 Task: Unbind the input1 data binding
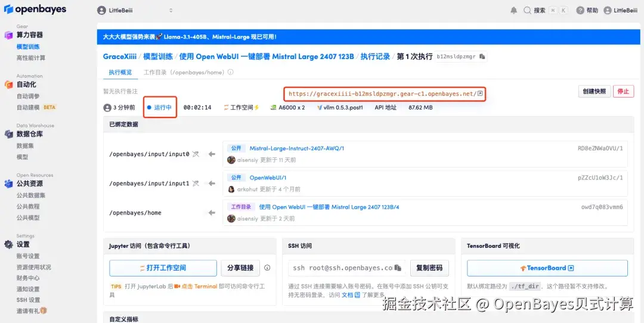point(196,184)
